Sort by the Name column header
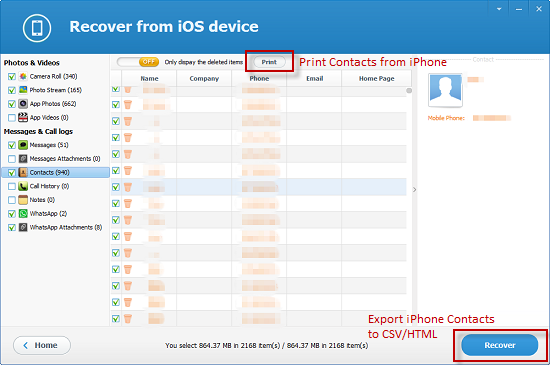This screenshot has height=365, width=550. click(149, 79)
